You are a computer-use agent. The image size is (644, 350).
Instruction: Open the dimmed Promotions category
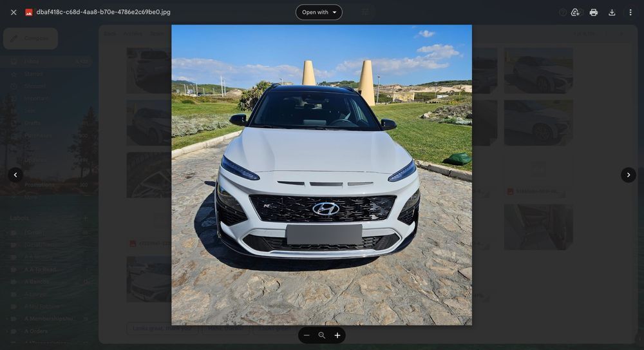coord(46,184)
